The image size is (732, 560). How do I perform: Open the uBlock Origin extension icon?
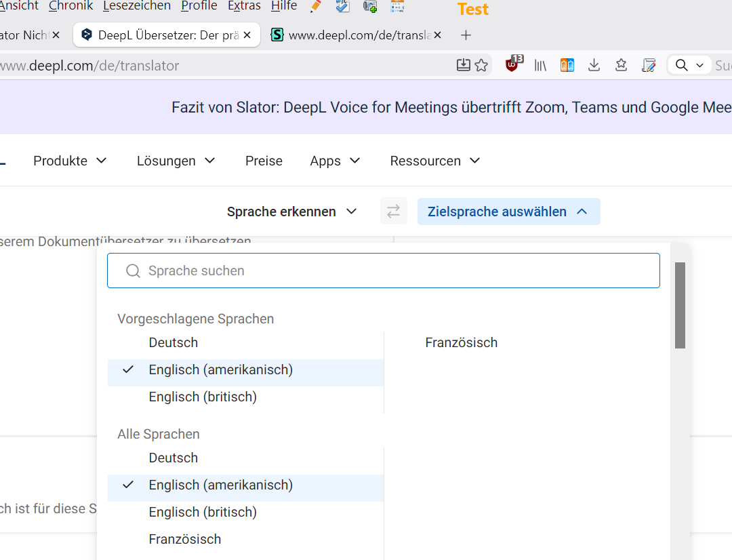pyautogui.click(x=514, y=64)
